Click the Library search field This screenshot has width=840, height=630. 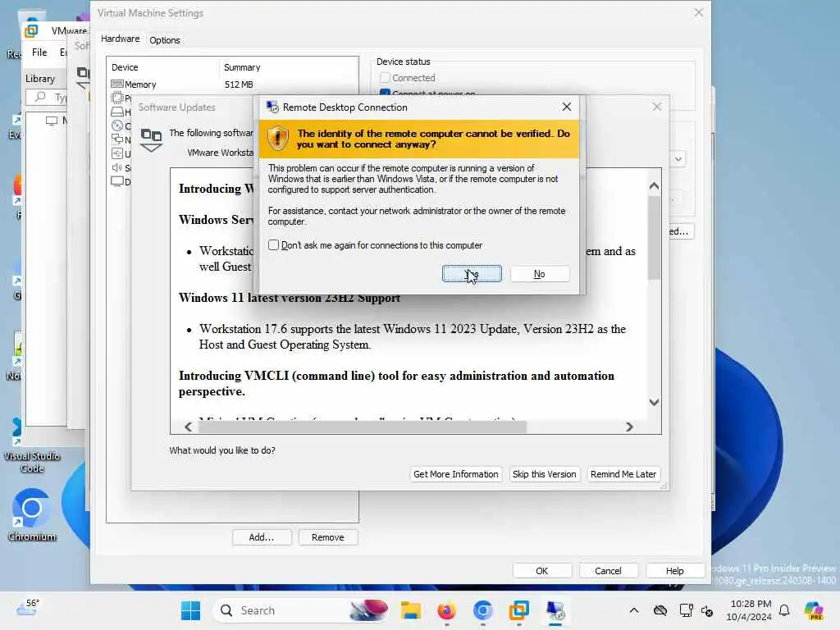(x=46, y=97)
